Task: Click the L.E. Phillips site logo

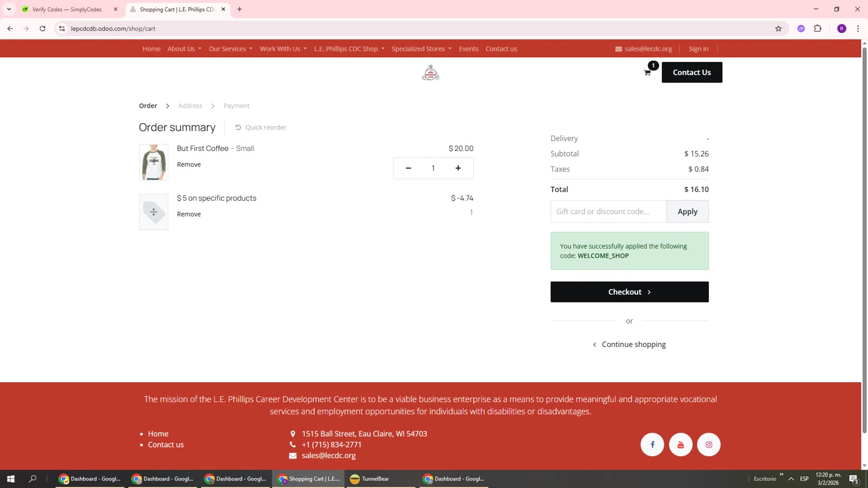Action: pos(431,72)
